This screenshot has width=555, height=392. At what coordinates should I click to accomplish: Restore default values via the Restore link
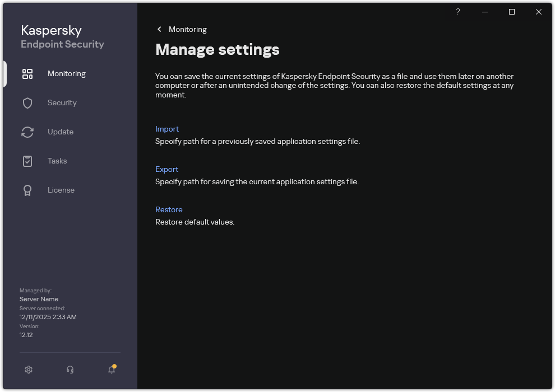169,209
